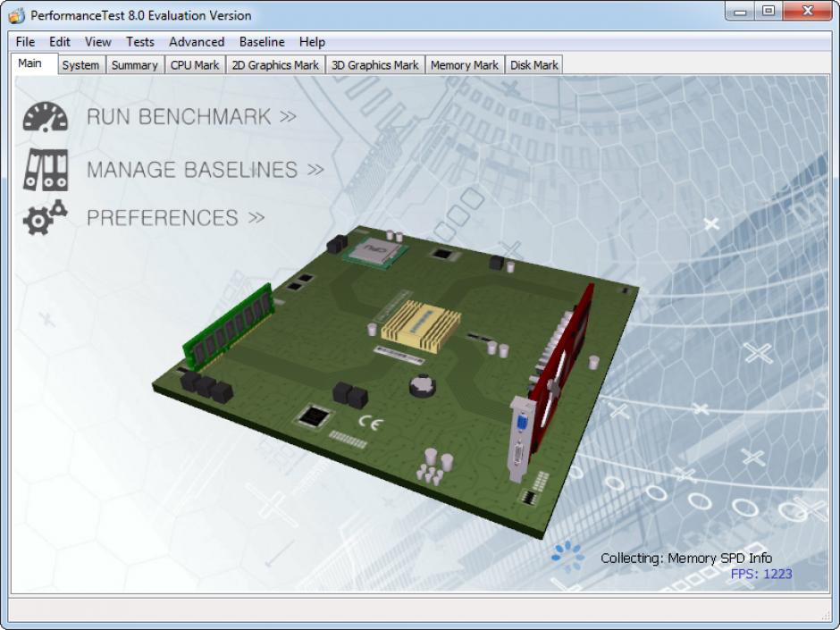The width and height of the screenshot is (840, 630).
Task: Switch to the System tab
Action: (x=81, y=65)
